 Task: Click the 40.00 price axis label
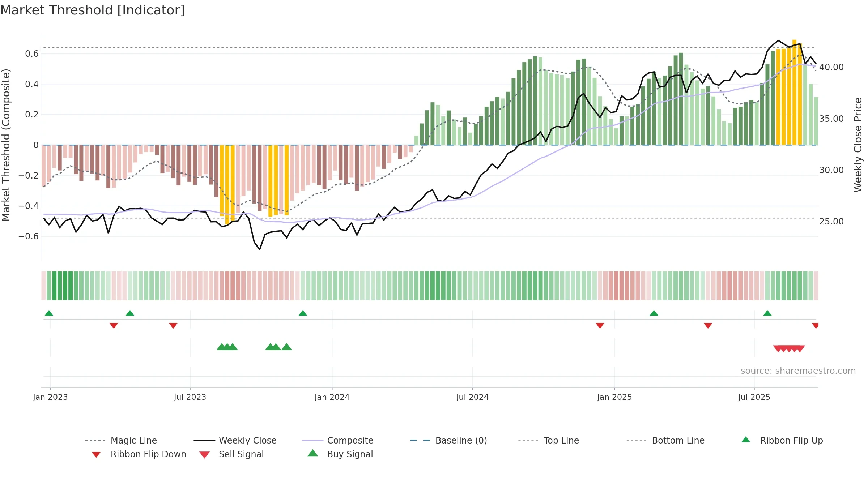pos(831,67)
